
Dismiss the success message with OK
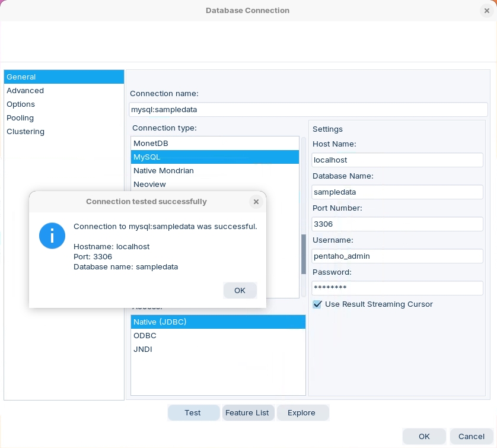click(240, 290)
